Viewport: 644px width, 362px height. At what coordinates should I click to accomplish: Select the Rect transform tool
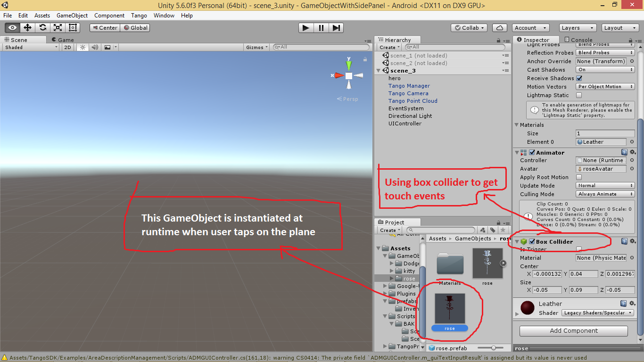[x=73, y=28]
